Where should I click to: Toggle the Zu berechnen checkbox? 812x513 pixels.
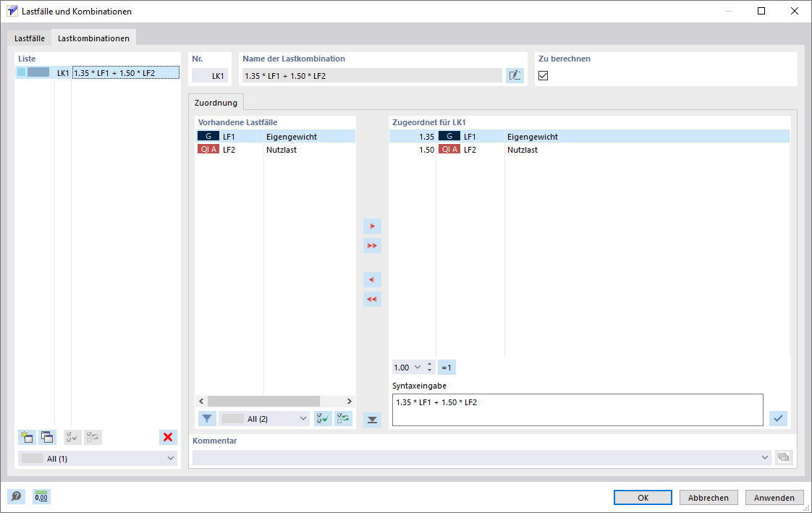(x=544, y=75)
